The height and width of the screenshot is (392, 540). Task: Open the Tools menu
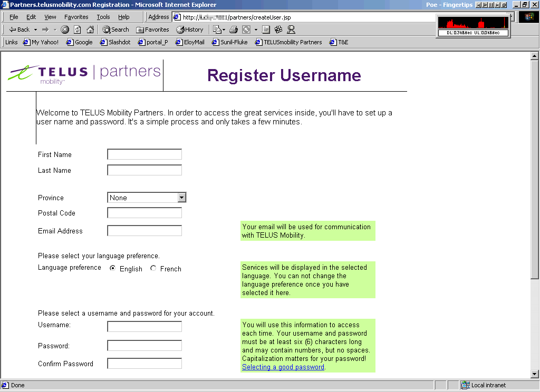pos(103,17)
